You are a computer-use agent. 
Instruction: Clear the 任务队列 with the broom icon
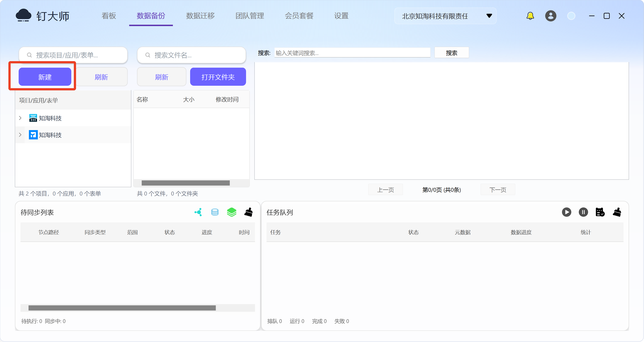tap(617, 212)
